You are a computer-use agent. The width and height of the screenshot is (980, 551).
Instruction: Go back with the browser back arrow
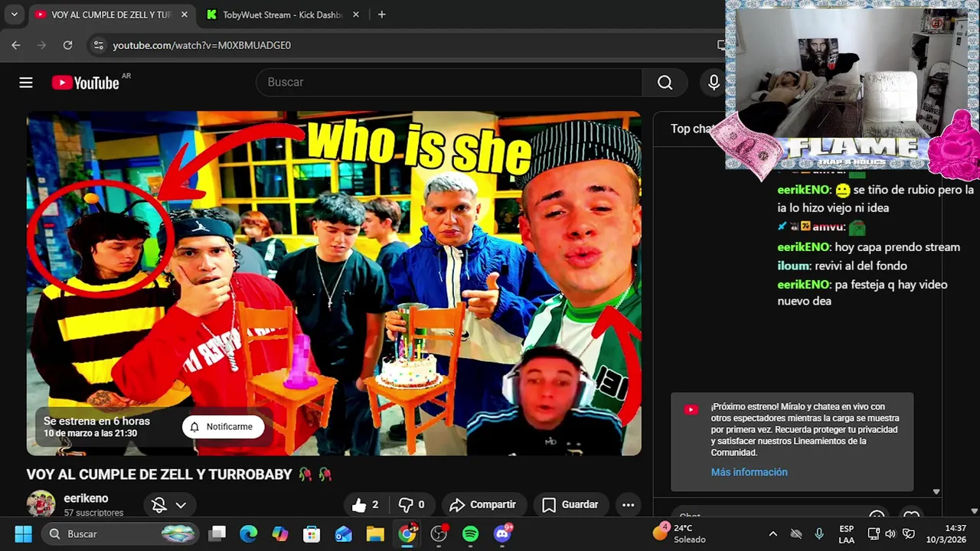[16, 45]
